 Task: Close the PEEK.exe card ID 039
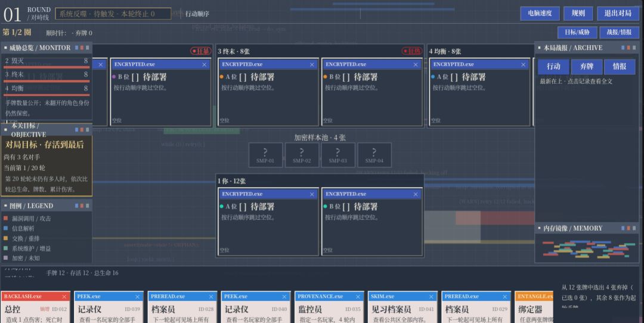138,297
